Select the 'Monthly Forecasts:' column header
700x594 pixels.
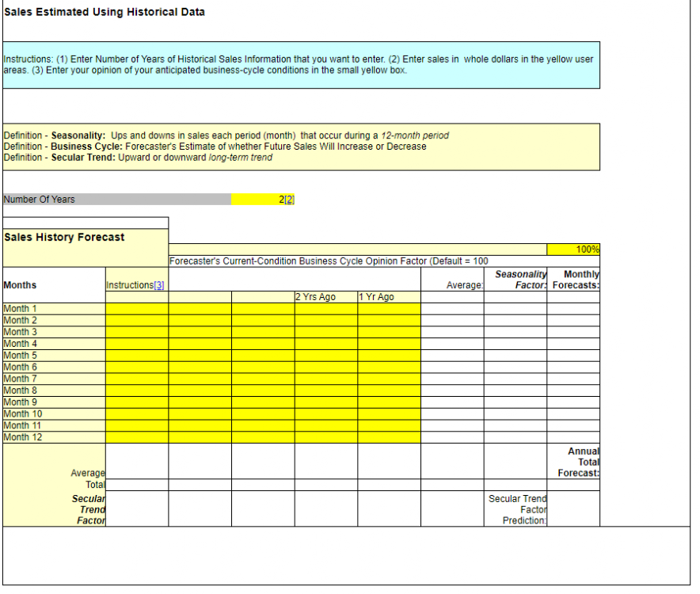point(576,280)
